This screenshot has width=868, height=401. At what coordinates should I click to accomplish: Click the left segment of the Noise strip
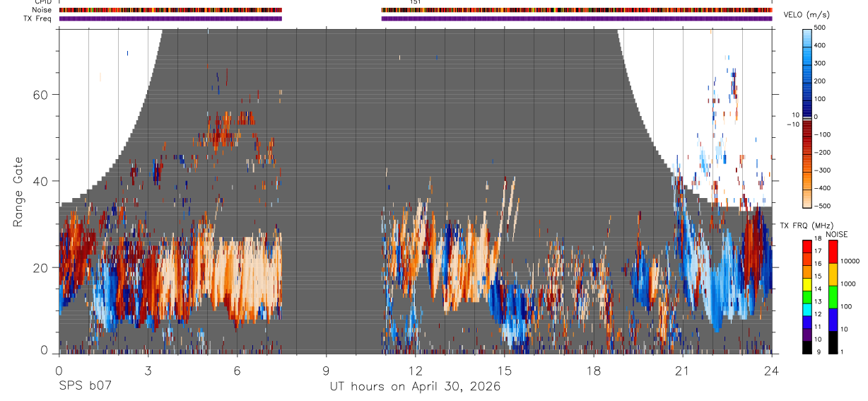coord(170,10)
